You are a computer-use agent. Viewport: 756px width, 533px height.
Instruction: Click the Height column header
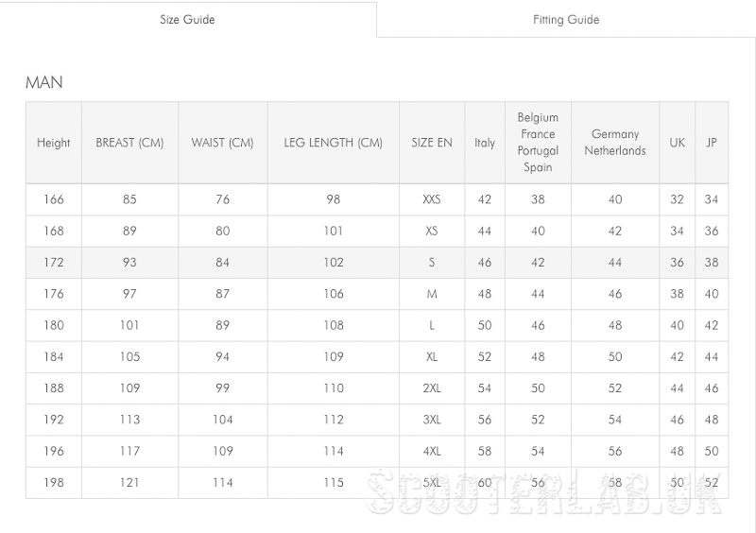(x=54, y=143)
